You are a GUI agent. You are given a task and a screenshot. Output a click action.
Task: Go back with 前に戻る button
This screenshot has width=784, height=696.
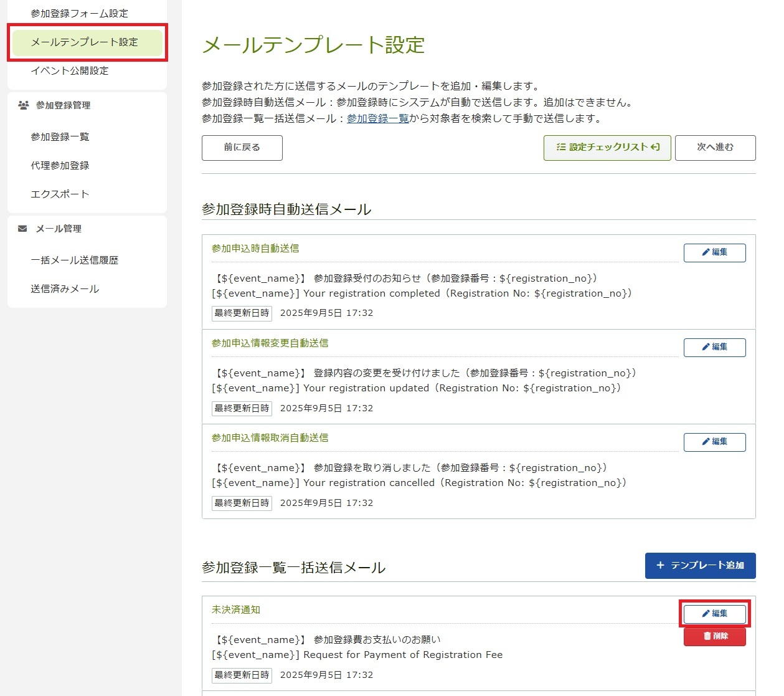[242, 148]
